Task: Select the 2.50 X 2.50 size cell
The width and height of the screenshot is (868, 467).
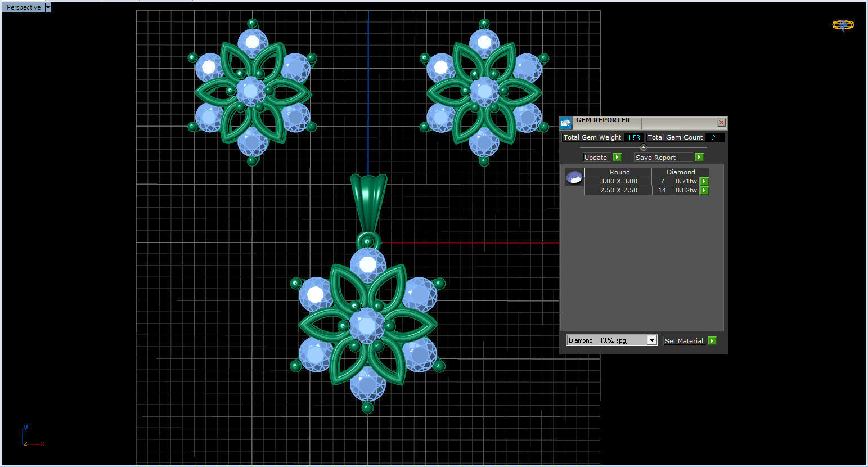Action: [x=618, y=190]
